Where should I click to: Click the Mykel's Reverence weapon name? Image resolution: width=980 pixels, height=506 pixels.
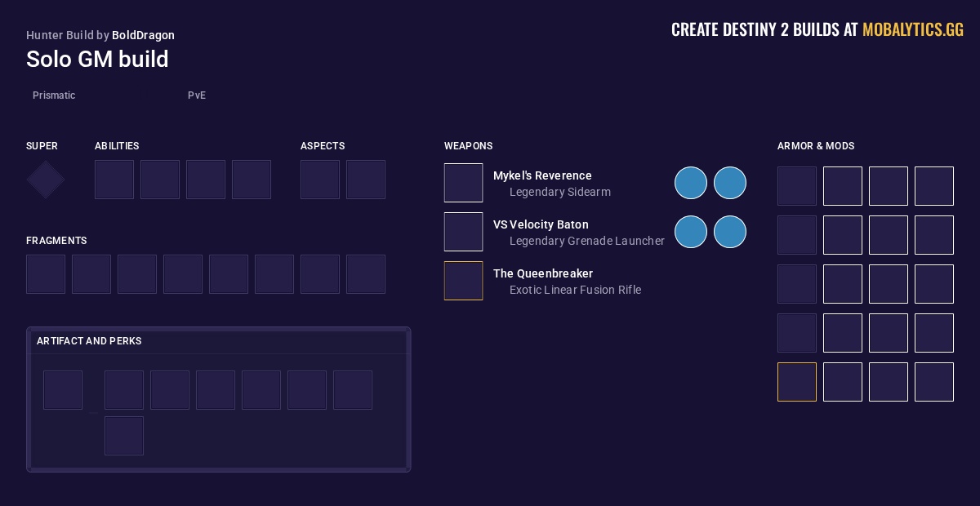click(542, 175)
